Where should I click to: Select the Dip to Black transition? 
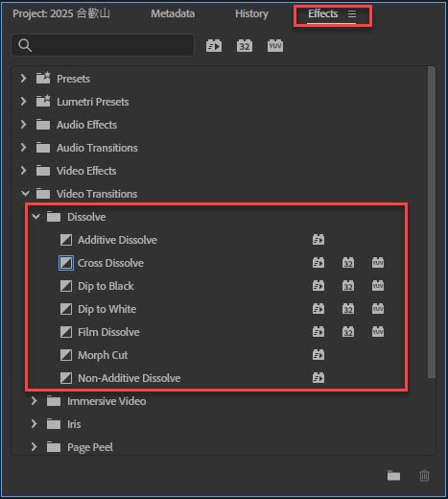(x=106, y=286)
